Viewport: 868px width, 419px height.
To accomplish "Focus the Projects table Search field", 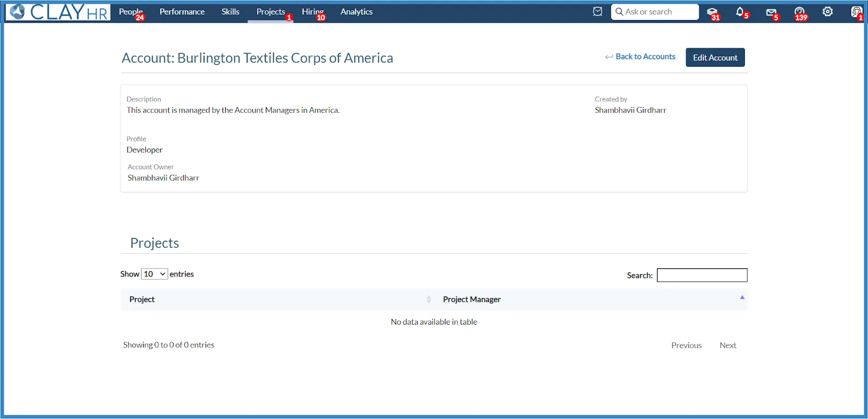I will [x=702, y=275].
